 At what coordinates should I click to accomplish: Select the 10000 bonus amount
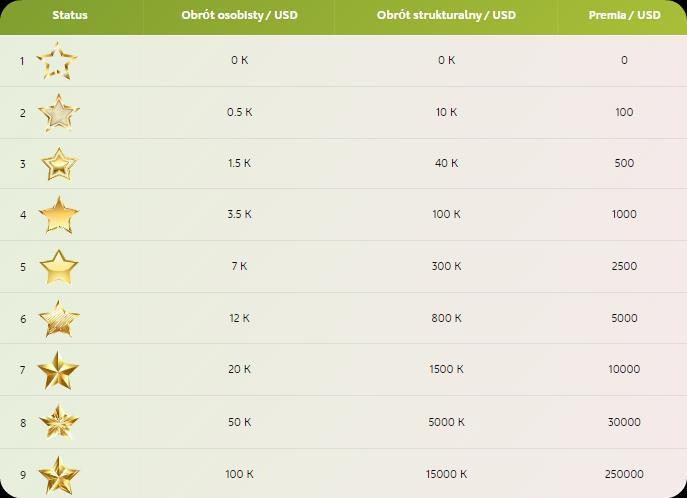point(624,369)
